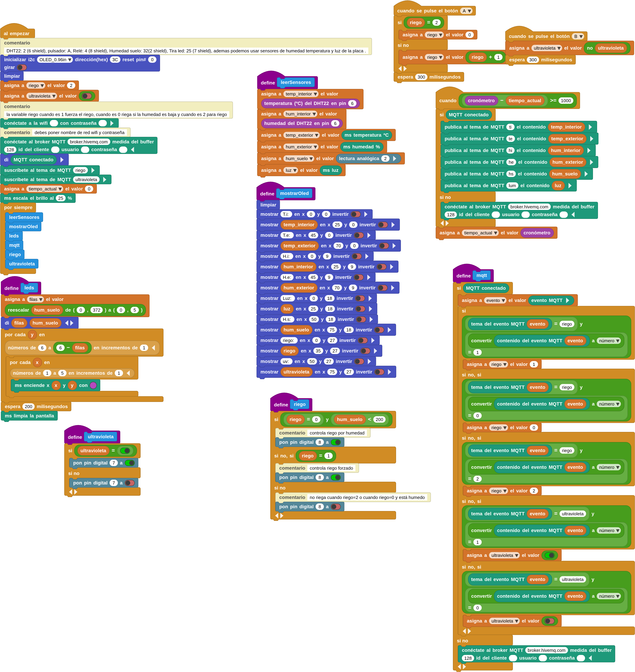This screenshot has width=635, height=672.
Task: Click the empty wifi name field in conéctate a la wifi
Action: point(54,123)
